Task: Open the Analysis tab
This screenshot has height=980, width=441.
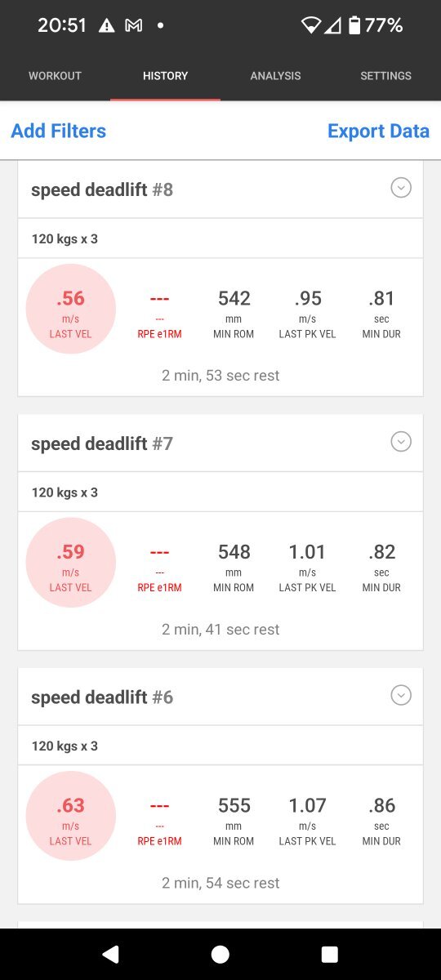Action: pyautogui.click(x=275, y=76)
